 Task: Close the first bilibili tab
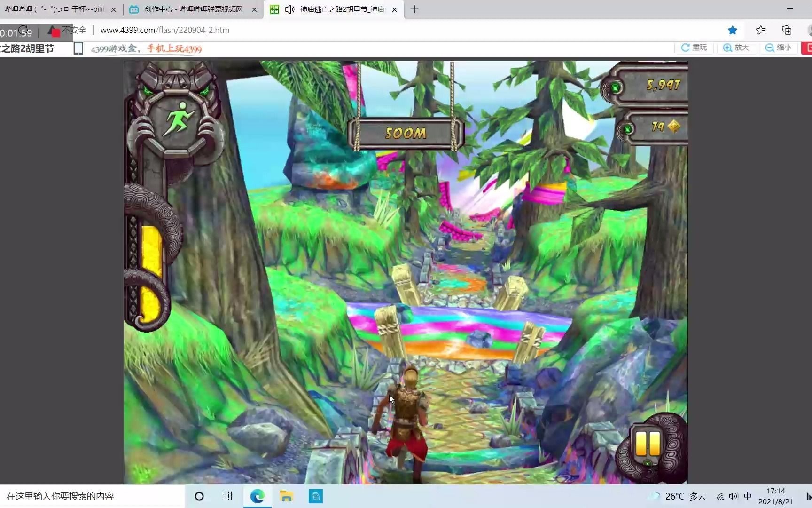click(113, 9)
